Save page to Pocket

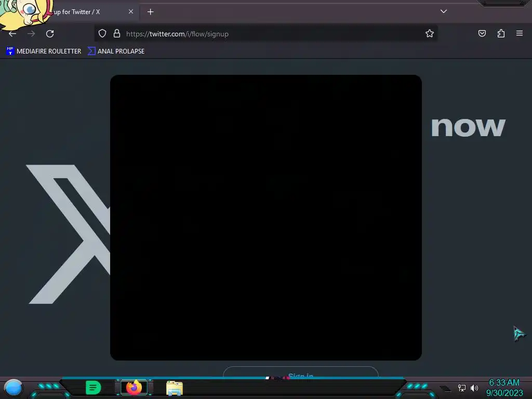(x=482, y=33)
